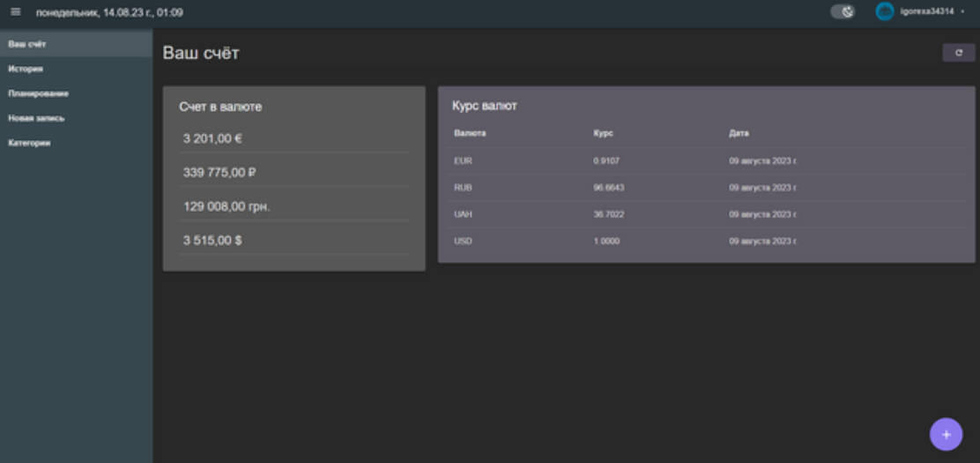The width and height of the screenshot is (980, 463).
Task: Open История in the sidebar
Action: click(77, 69)
